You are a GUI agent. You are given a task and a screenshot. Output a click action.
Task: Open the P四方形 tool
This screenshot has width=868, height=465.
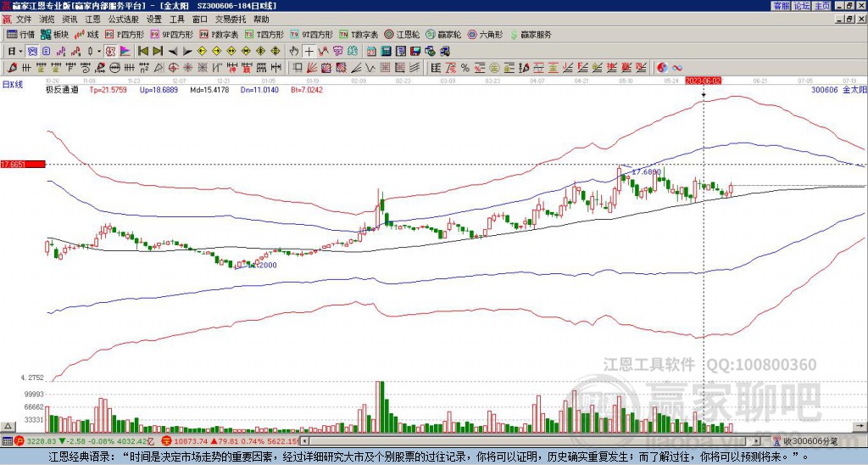pyautogui.click(x=125, y=34)
